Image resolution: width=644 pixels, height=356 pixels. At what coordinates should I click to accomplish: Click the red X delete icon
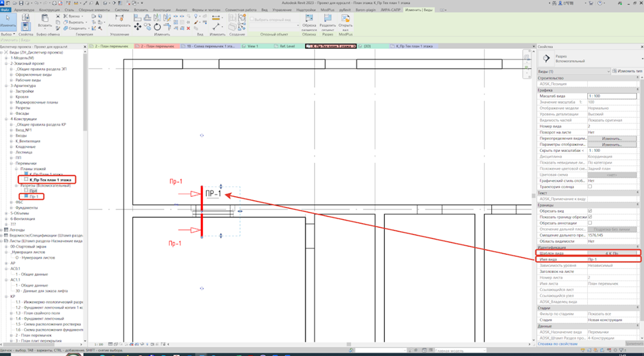(x=188, y=28)
